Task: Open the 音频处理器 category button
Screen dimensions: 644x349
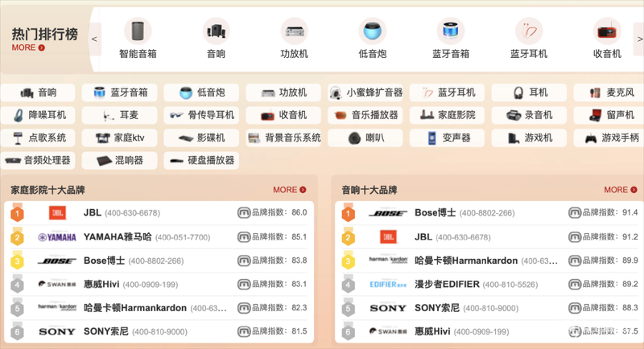Action: click(x=38, y=160)
